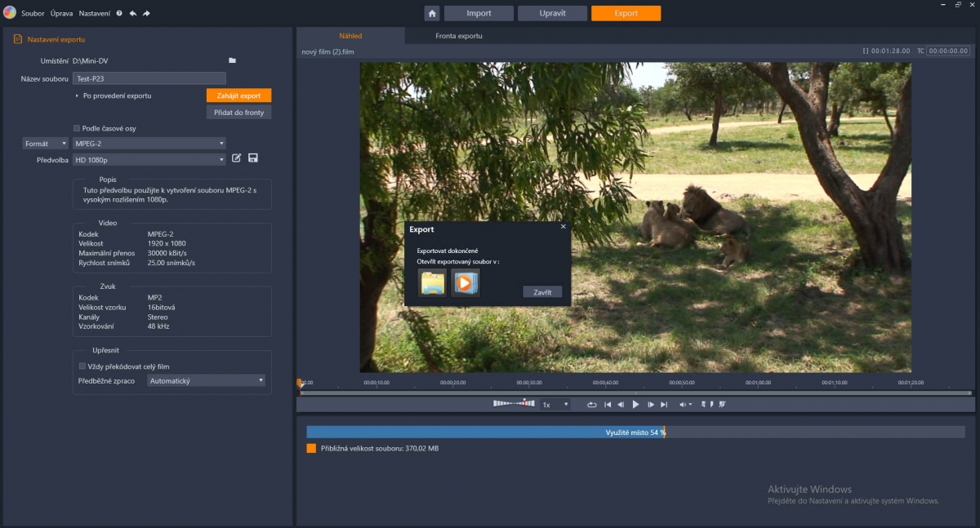Viewport: 980px width, 528px height.
Task: Switch to the 'Fronta exportu' tab
Action: [458, 36]
